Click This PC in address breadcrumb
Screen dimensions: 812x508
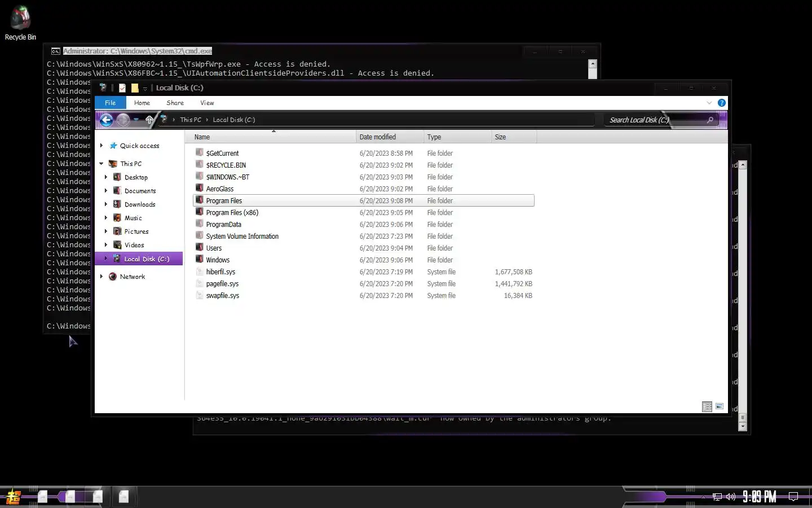191,120
